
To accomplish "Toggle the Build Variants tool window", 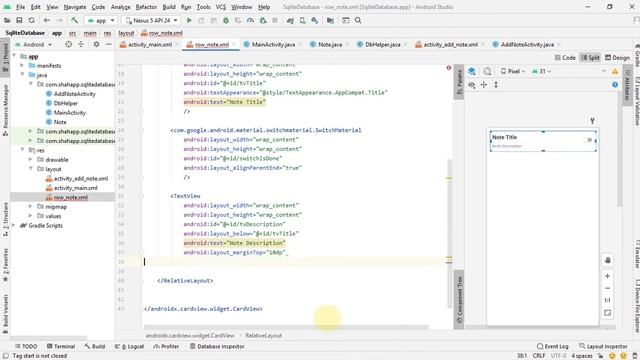I will pos(5,314).
